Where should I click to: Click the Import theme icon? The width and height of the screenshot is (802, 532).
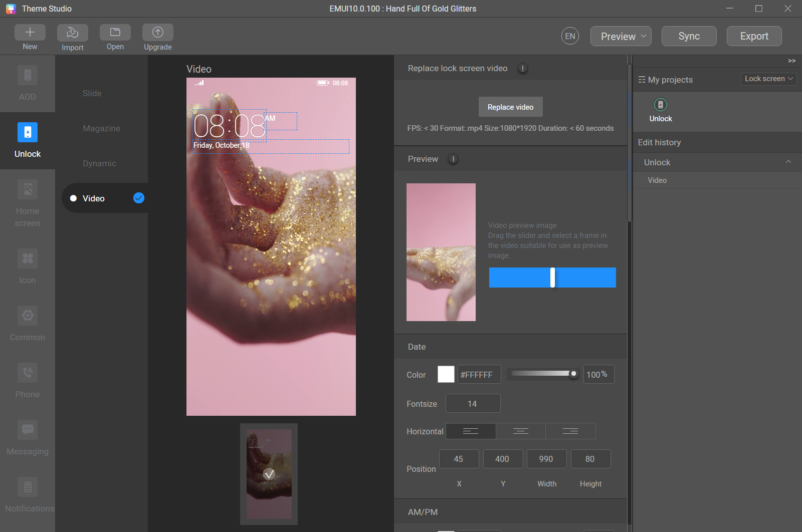pyautogui.click(x=73, y=33)
